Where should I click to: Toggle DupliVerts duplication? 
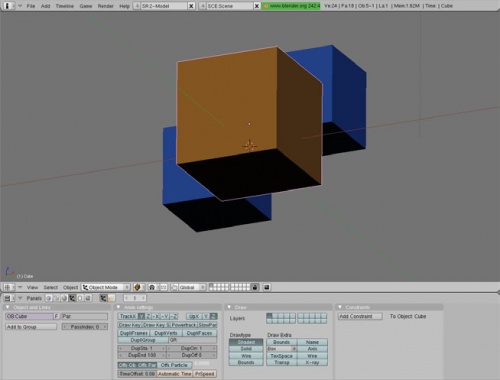[x=166, y=333]
